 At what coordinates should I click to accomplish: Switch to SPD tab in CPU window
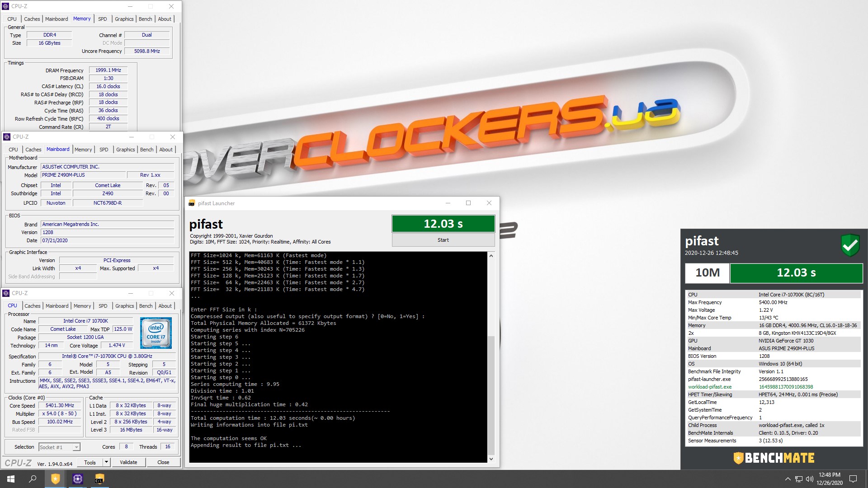point(103,306)
